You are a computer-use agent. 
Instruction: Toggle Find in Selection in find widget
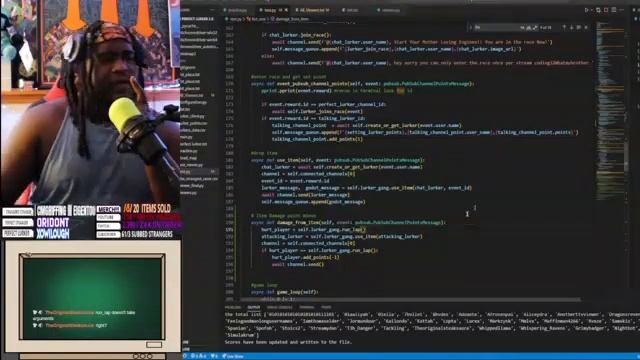578,27
